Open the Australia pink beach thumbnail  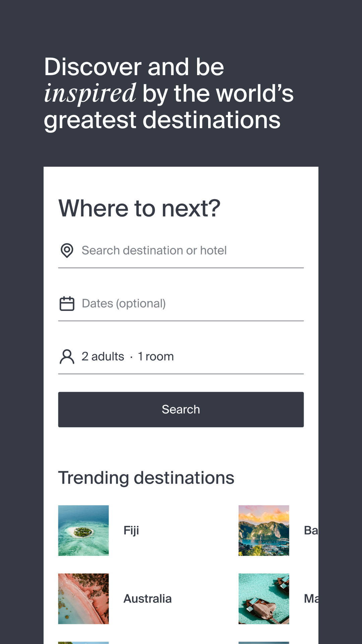pyautogui.click(x=83, y=599)
